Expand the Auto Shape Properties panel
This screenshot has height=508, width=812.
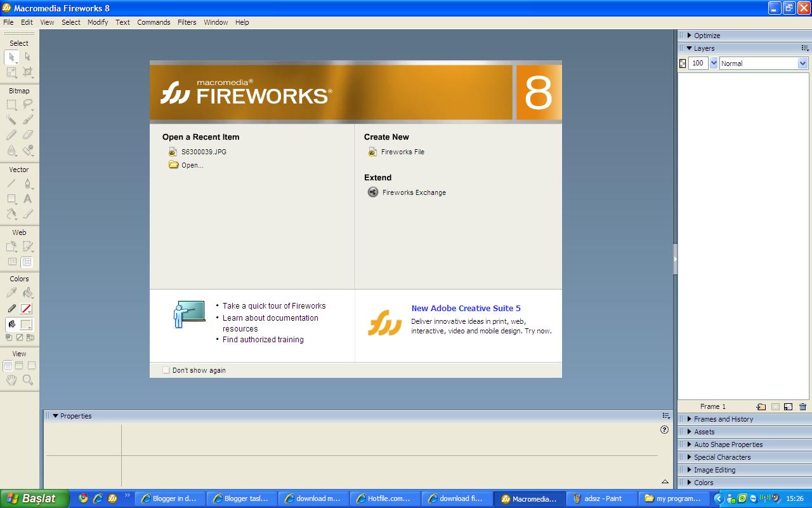tap(690, 444)
